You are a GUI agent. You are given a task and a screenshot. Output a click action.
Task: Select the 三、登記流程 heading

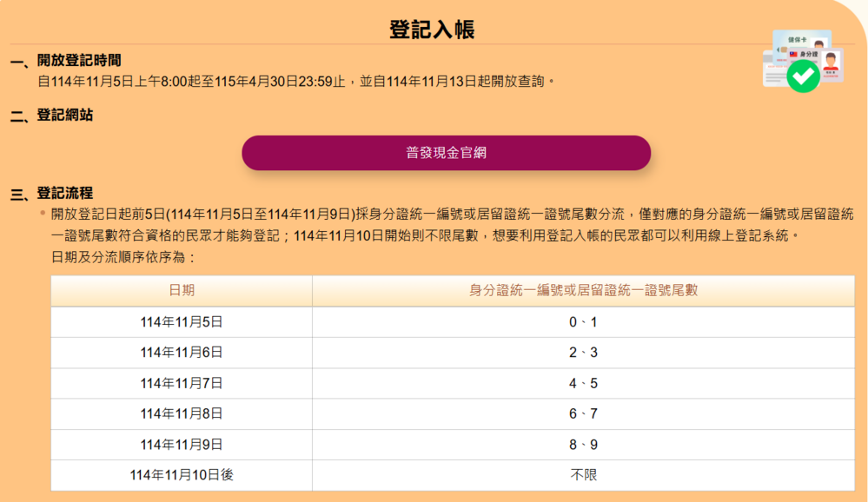tap(52, 193)
